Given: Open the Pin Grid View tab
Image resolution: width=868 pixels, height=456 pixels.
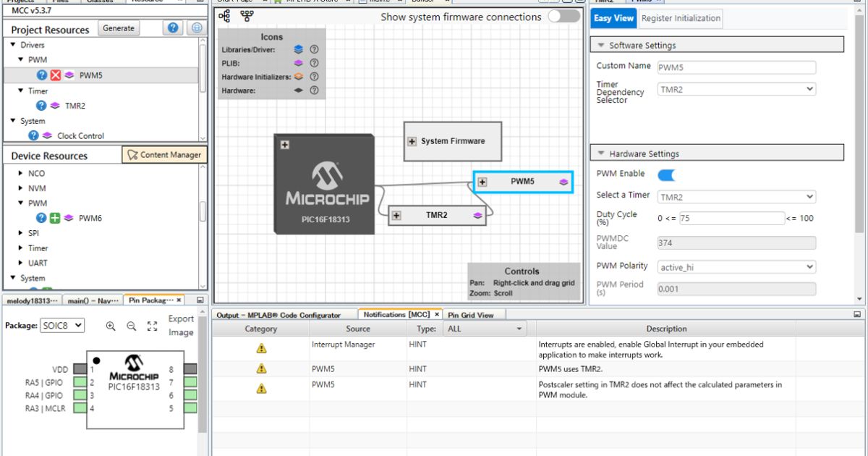Looking at the screenshot, I should coord(470,315).
